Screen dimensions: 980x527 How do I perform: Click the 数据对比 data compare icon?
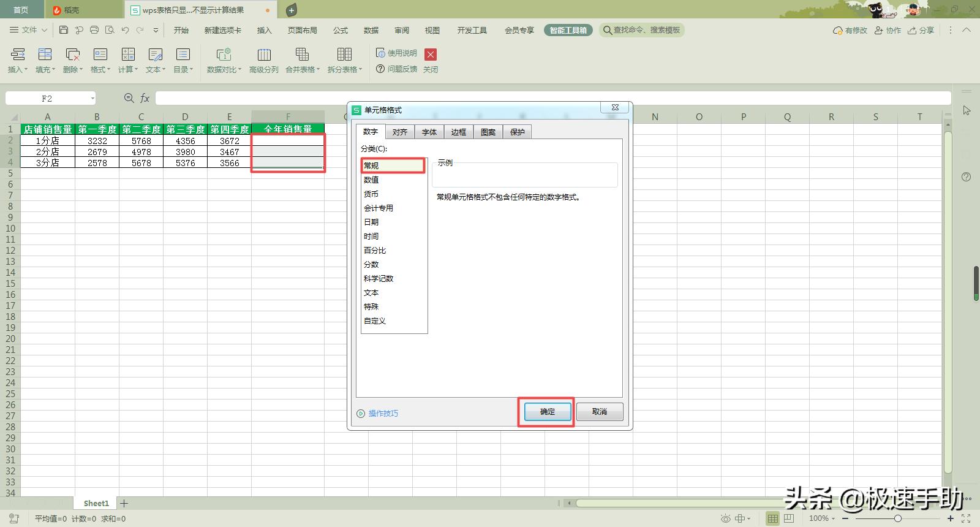(224, 55)
